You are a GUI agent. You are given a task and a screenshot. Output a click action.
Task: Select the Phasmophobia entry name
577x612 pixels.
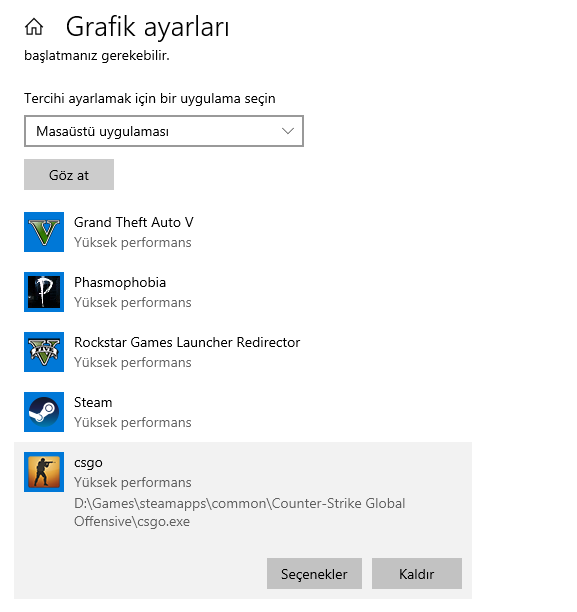[120, 283]
